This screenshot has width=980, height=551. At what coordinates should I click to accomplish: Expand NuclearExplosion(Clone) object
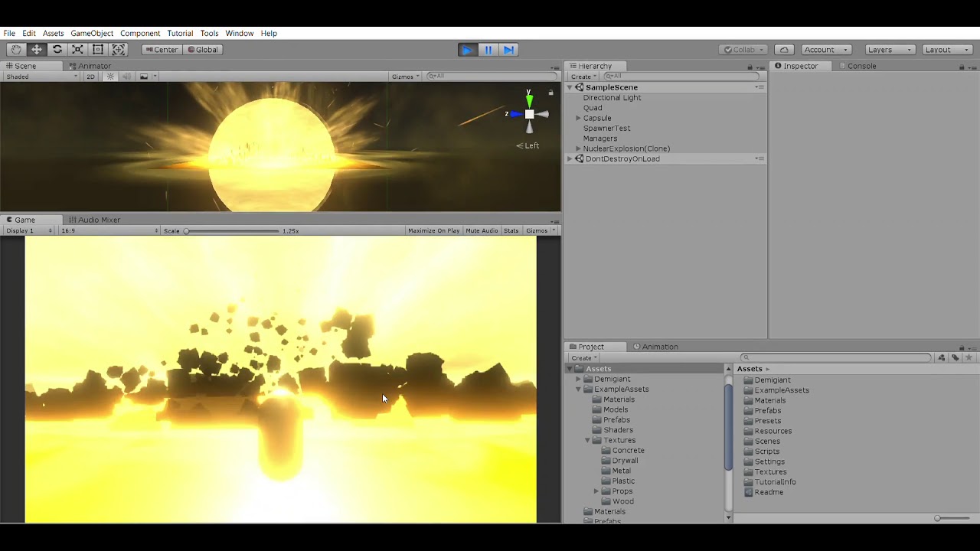tap(578, 148)
